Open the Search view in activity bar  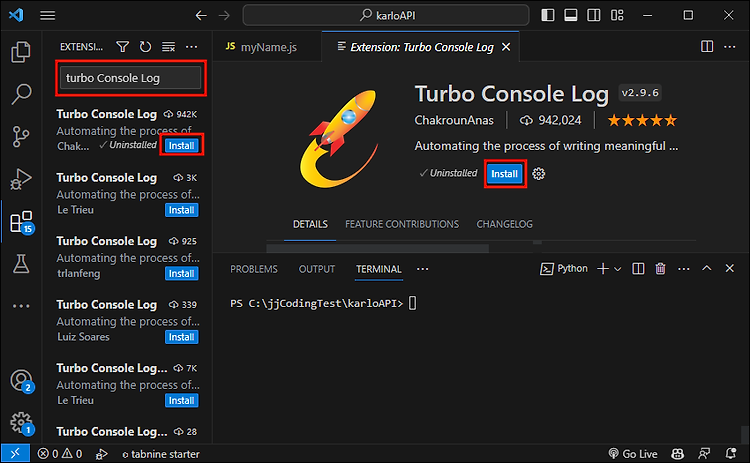tap(21, 94)
